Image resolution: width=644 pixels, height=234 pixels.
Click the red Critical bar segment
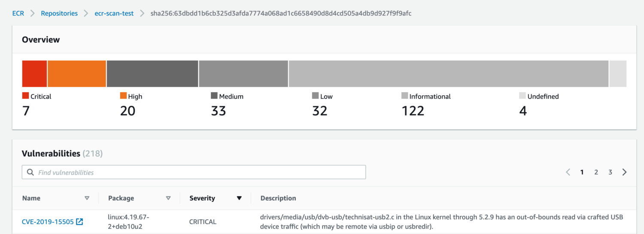[34, 74]
